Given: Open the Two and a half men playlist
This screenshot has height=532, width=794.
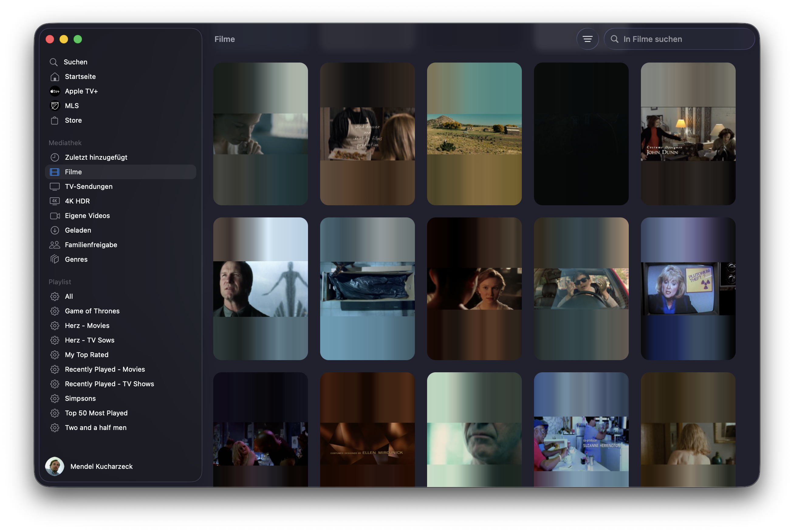Looking at the screenshot, I should [x=121, y=428].
